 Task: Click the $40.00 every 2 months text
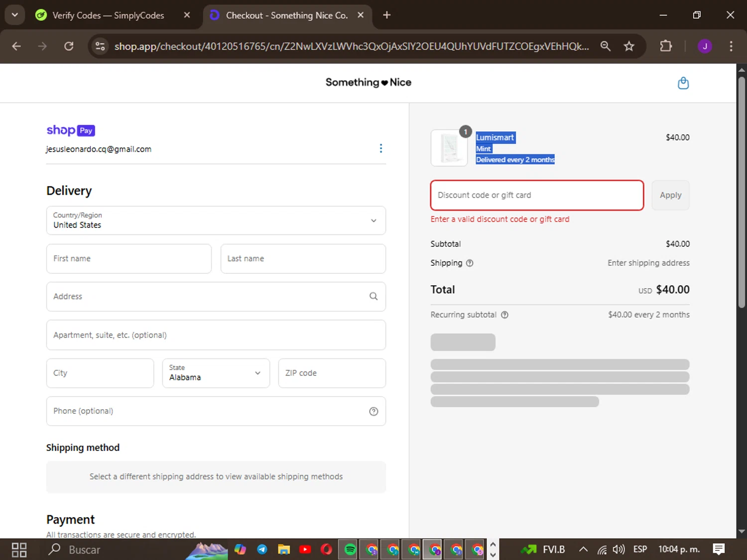[649, 315]
